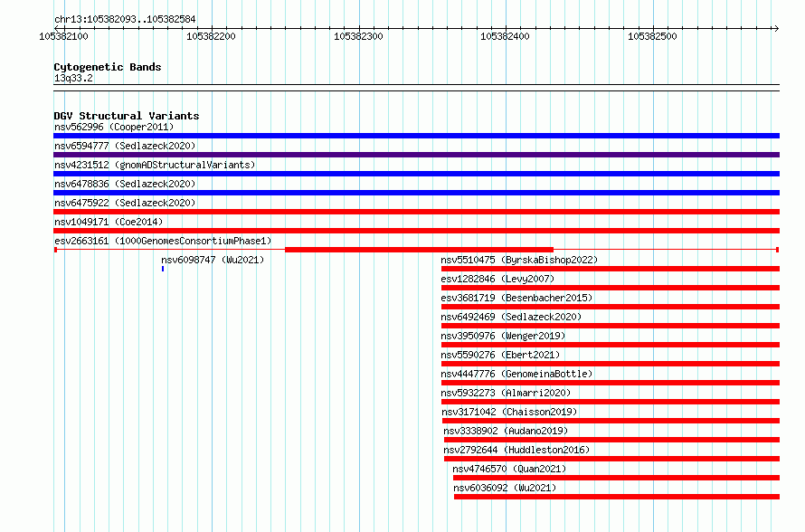Open the nsv3950976 (Wenger2019) label
The height and width of the screenshot is (532, 805).
tap(503, 336)
